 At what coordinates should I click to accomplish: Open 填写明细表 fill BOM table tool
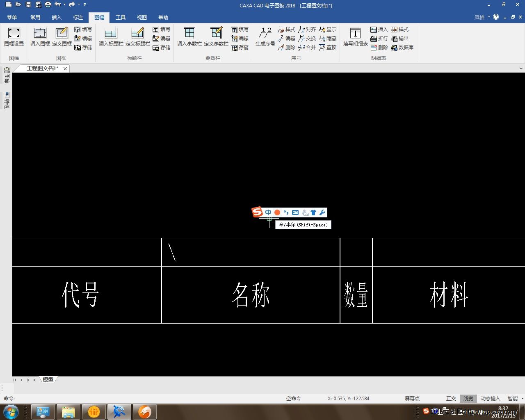click(355, 36)
